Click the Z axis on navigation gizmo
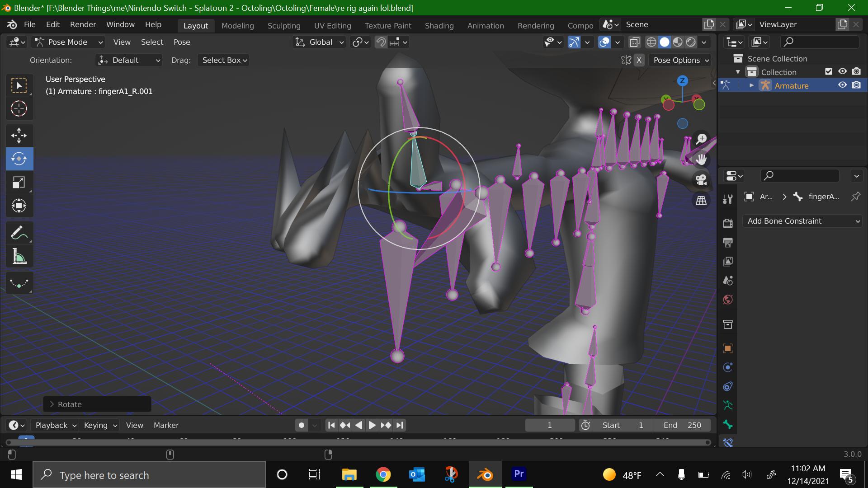 pos(682,81)
